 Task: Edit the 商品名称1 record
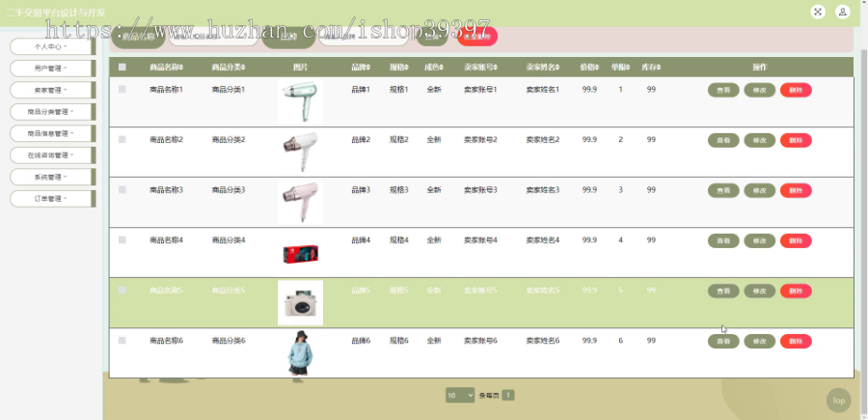tap(760, 90)
